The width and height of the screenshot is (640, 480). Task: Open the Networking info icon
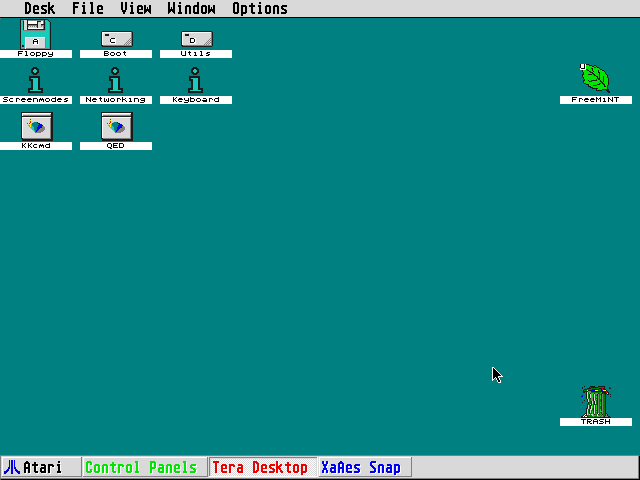pyautogui.click(x=116, y=81)
